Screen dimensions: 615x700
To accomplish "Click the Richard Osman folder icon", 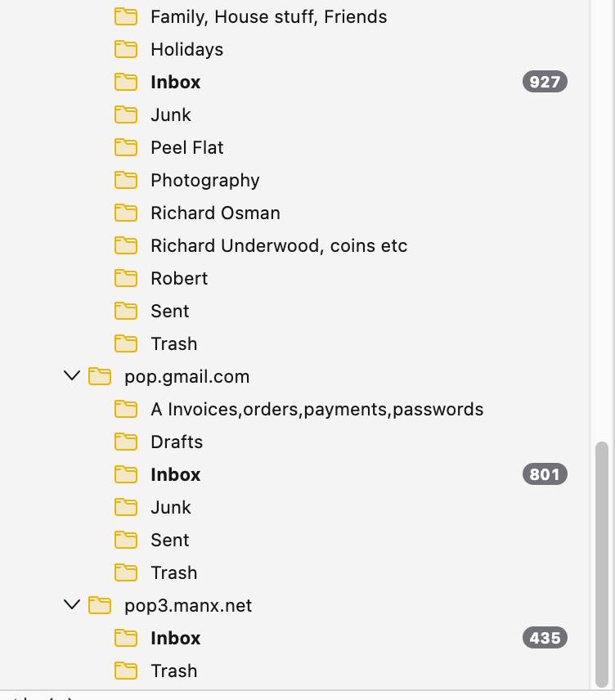I will (125, 213).
